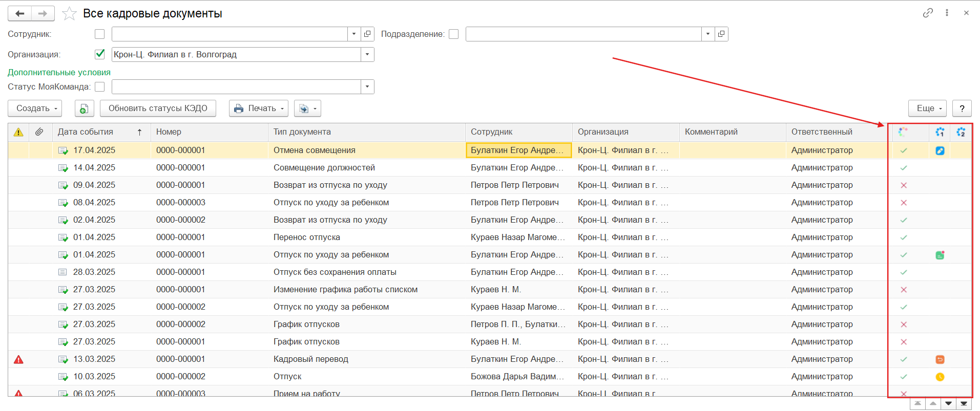The image size is (980, 411).
Task: Go back using the left arrow
Action: [x=20, y=14]
